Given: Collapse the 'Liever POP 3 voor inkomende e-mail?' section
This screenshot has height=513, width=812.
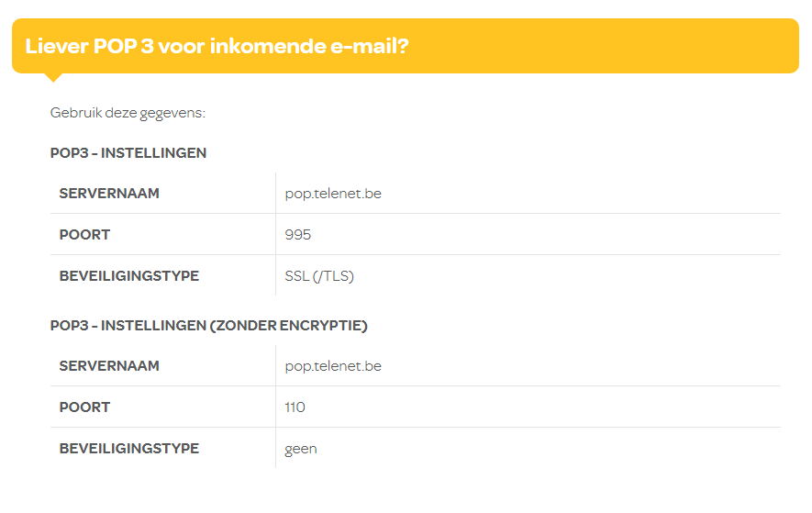Looking at the screenshot, I should pos(217,46).
